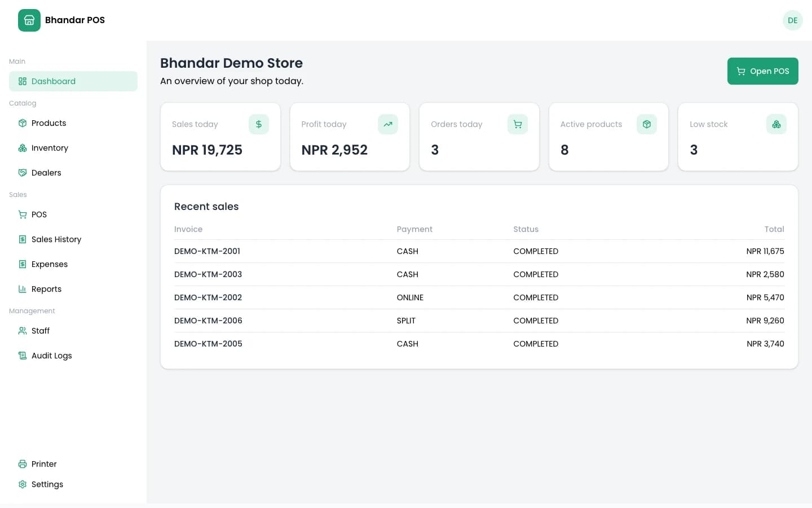
Task: Click the NPR 2,580 total
Action: click(765, 274)
